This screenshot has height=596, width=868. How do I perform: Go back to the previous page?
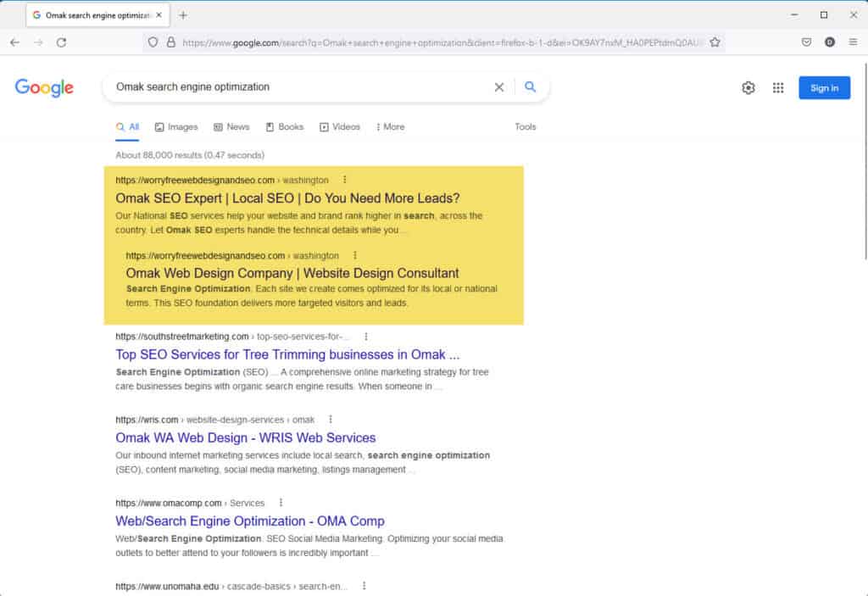click(x=15, y=42)
